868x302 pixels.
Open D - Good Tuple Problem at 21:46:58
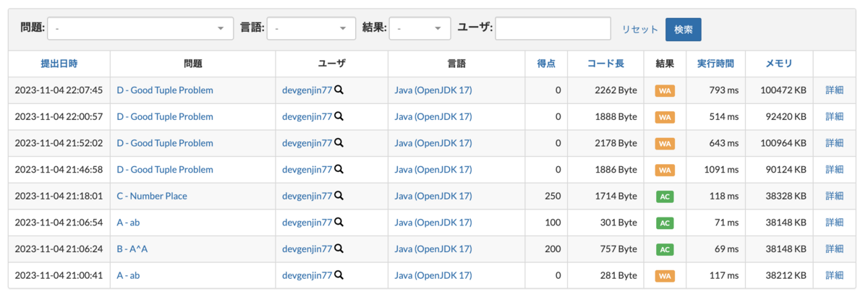click(x=165, y=170)
